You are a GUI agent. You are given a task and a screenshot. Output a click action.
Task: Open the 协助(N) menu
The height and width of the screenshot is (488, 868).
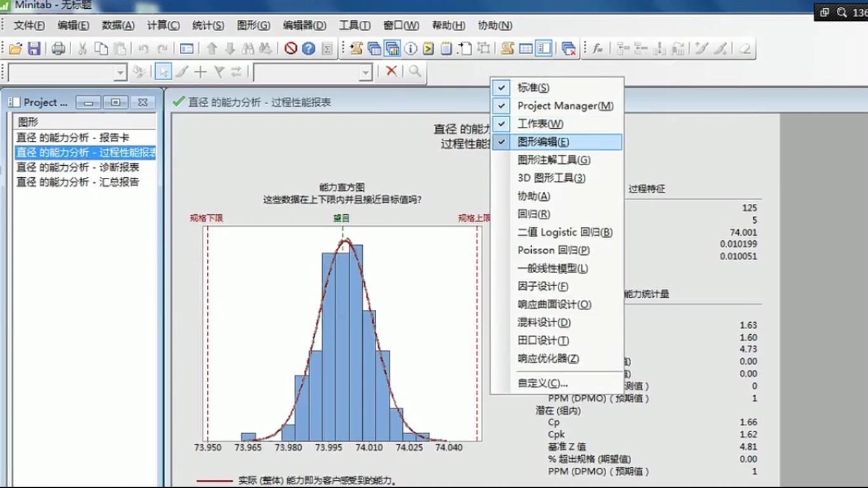pyautogui.click(x=495, y=25)
